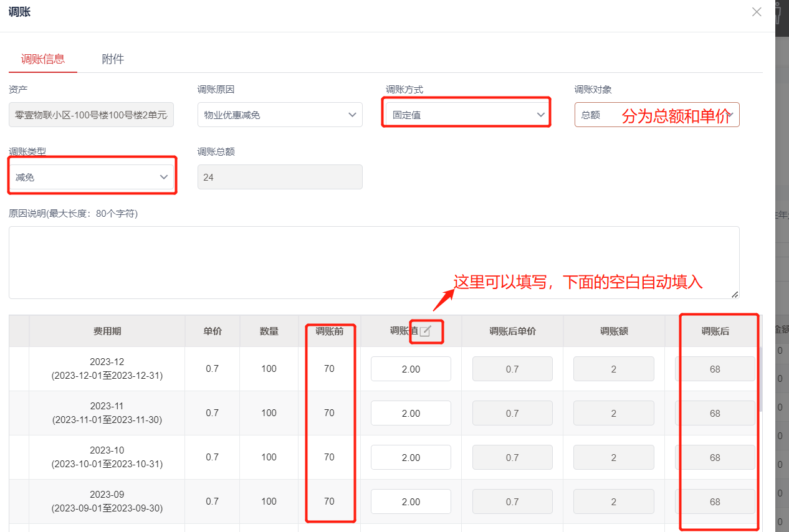Click the edit icon beside 调账值 header

426,331
